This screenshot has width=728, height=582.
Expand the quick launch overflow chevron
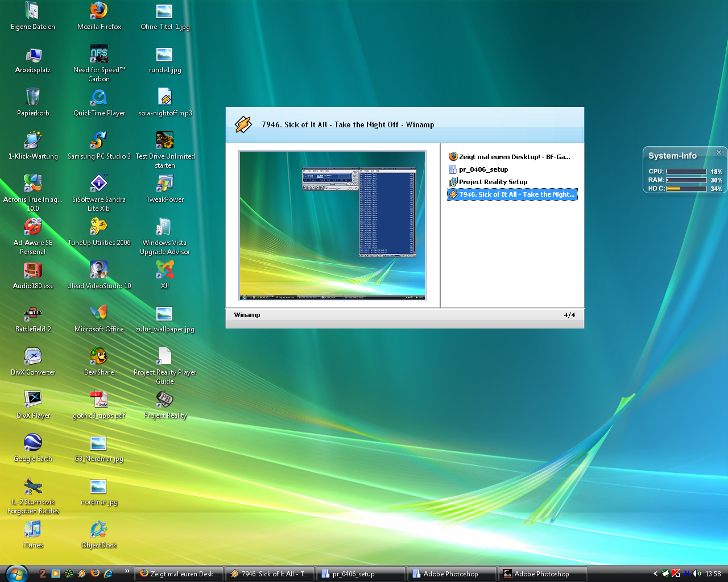tap(127, 571)
